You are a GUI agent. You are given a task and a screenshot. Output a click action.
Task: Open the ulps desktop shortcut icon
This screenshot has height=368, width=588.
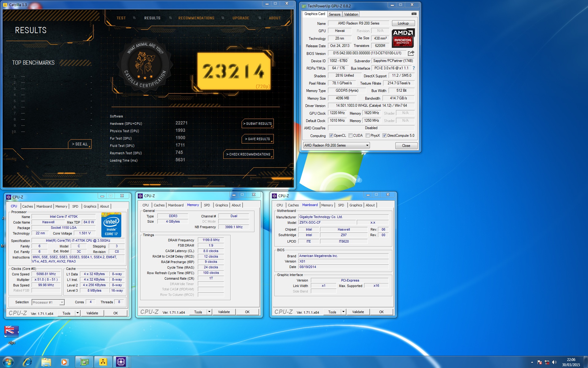point(11,334)
